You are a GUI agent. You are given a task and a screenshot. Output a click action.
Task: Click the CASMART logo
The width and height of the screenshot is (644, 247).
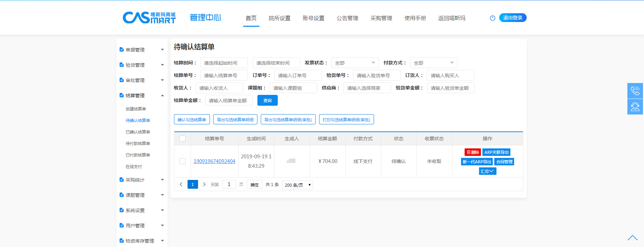click(149, 18)
